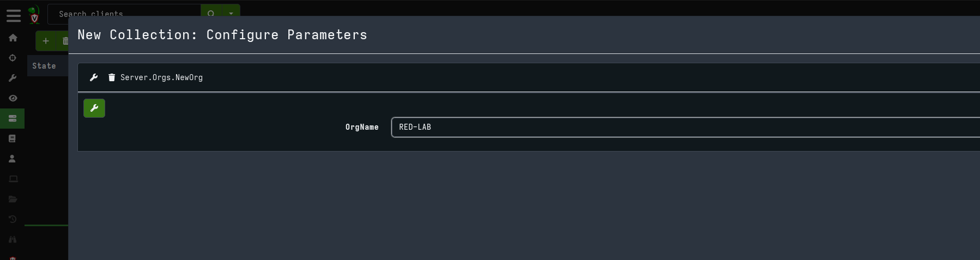Open Server Events eye icon

pos(13,98)
